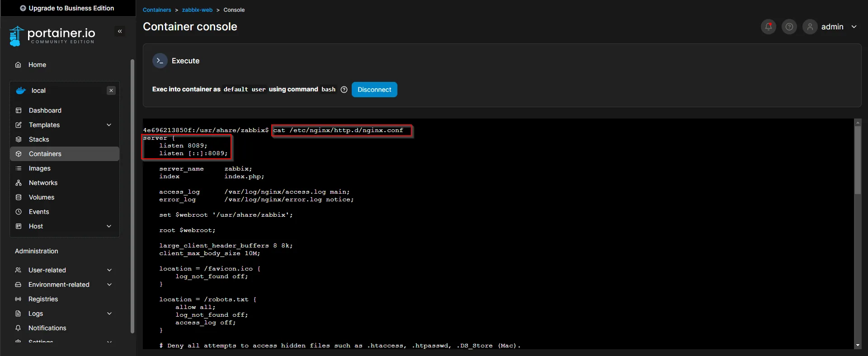868x356 pixels.
Task: Expand the Templates submenu chevron
Action: 109,125
